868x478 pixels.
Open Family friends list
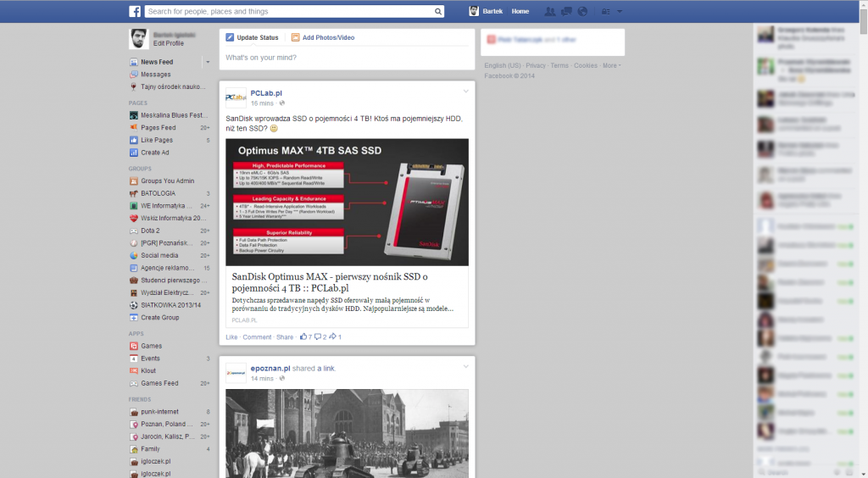coord(150,449)
